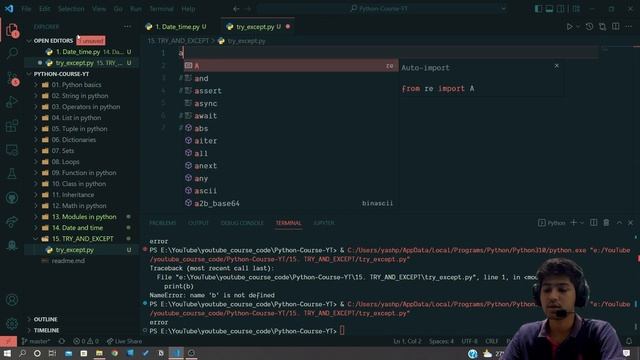The width and height of the screenshot is (640, 360).
Task: Open the Terminal menu
Action: tap(161, 9)
